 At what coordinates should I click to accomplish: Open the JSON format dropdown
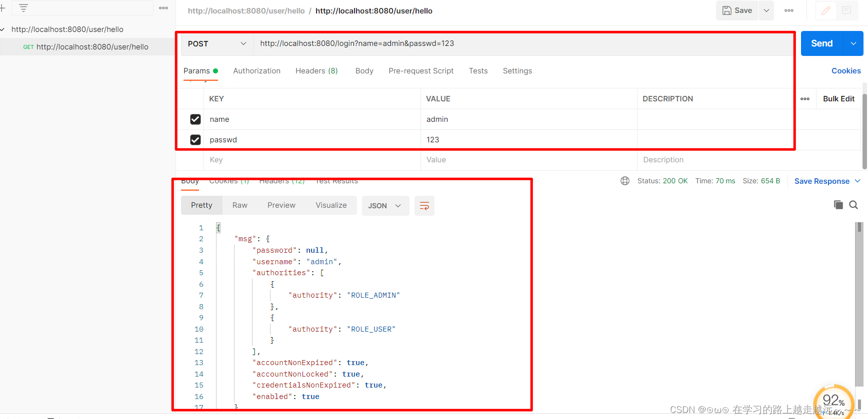coord(385,206)
